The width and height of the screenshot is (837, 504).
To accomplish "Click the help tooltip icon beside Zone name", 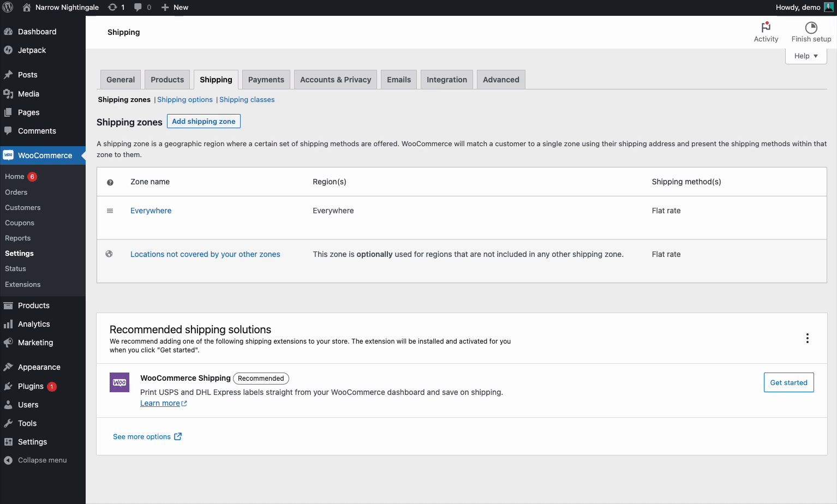I will pyautogui.click(x=110, y=182).
